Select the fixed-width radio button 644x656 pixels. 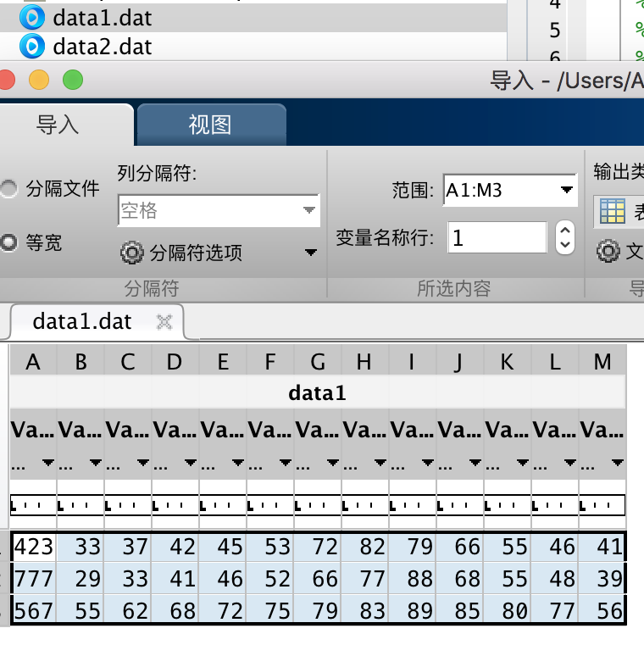pos(8,242)
